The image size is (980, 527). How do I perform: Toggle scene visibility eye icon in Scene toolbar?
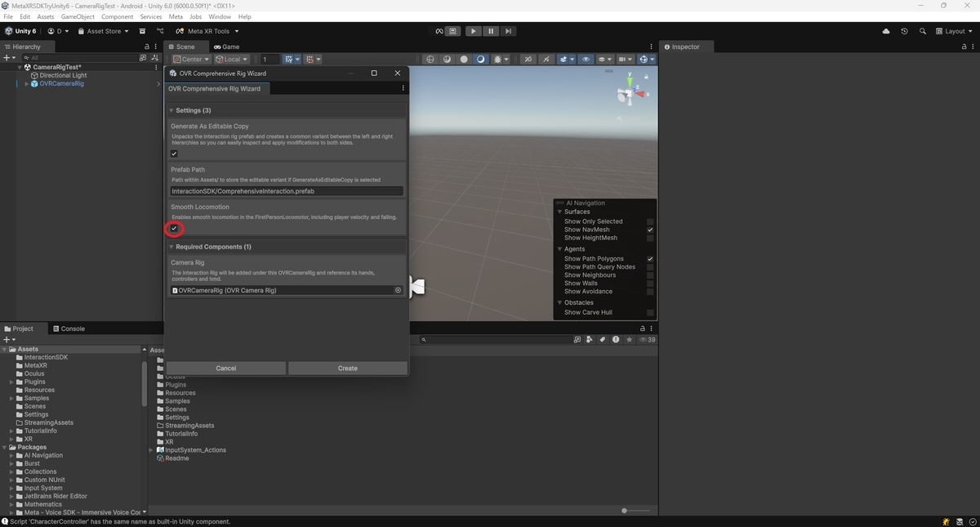[586, 59]
